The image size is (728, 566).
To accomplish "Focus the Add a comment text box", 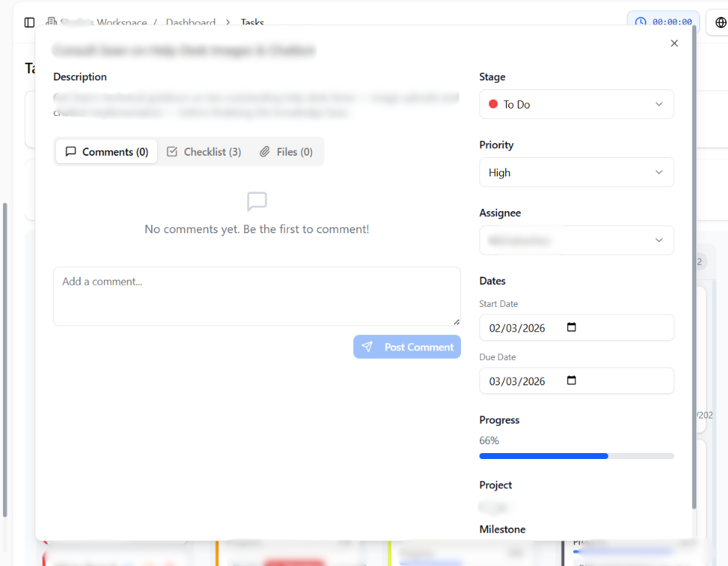I will pos(257,296).
